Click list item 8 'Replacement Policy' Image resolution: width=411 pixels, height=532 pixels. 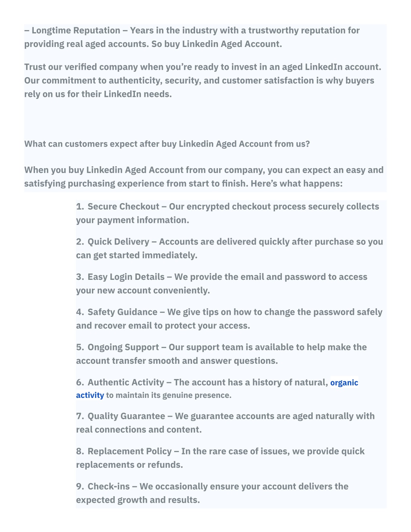220,458
